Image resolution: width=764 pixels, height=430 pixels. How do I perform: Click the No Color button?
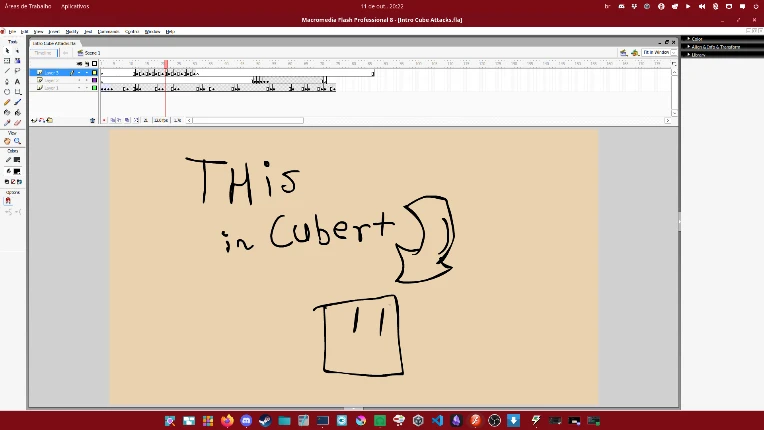[x=13, y=182]
